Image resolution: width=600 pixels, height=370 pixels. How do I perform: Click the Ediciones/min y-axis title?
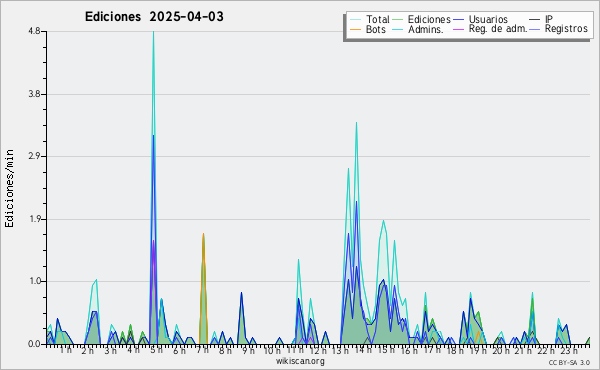(9, 188)
